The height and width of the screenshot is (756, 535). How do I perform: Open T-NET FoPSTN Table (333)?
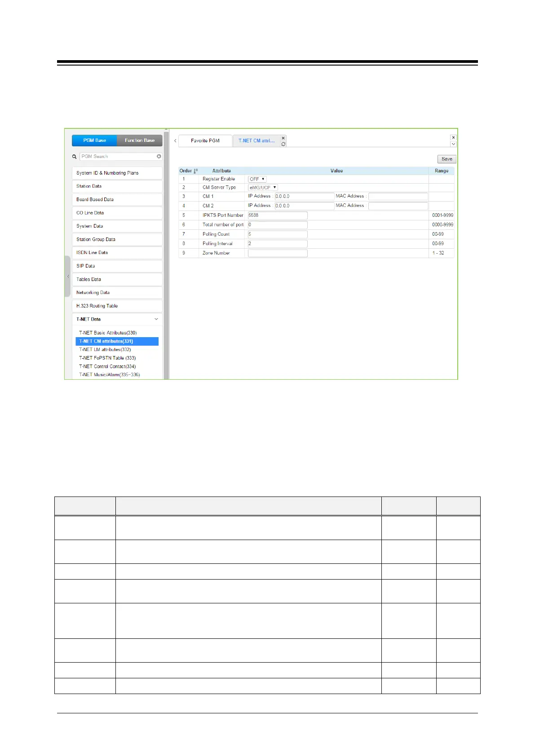(107, 358)
